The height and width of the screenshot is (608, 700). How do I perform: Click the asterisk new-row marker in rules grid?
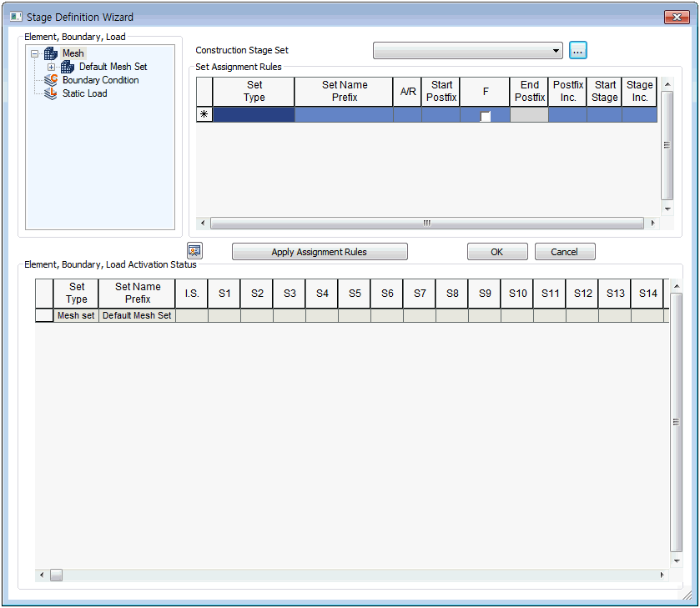204,115
